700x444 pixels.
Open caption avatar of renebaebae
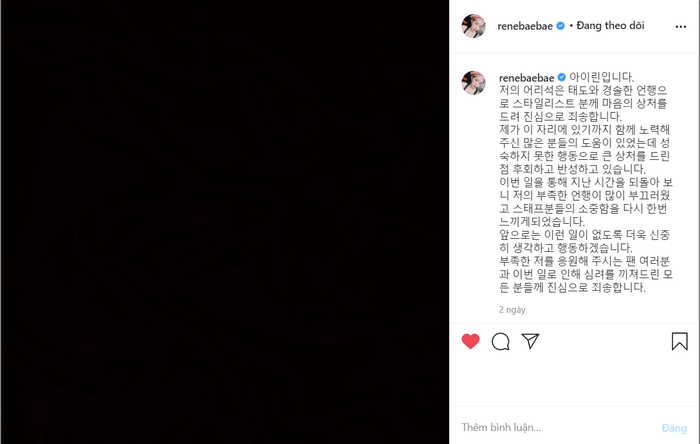point(474,83)
